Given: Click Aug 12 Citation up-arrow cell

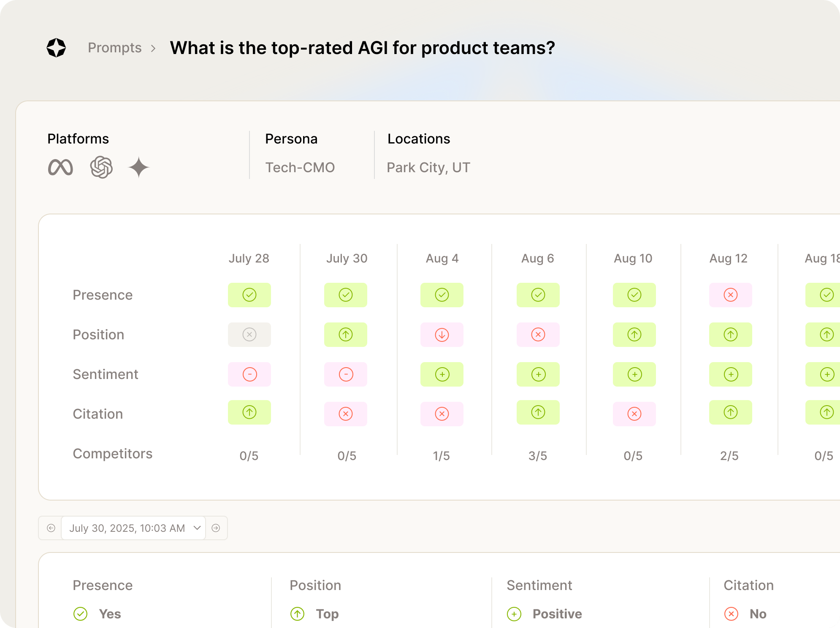Looking at the screenshot, I should (x=731, y=412).
